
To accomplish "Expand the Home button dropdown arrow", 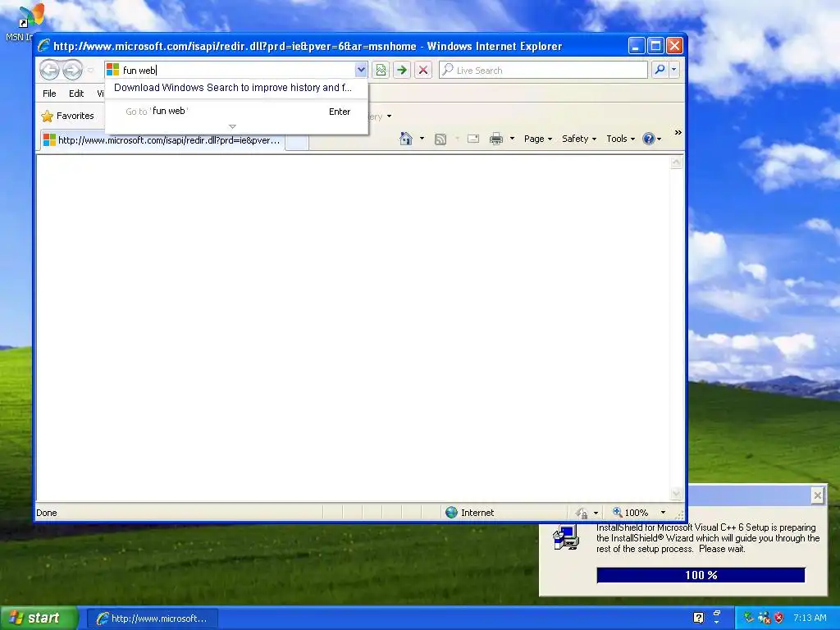I will 422,139.
